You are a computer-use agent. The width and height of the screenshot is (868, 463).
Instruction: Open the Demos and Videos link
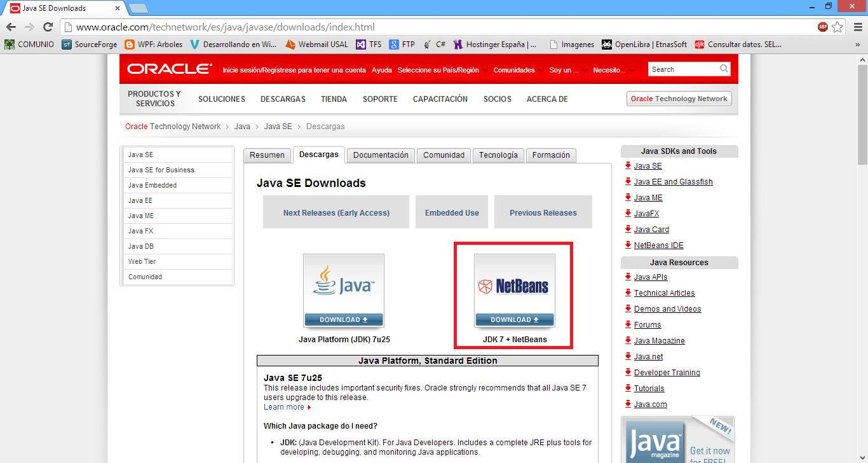click(667, 309)
